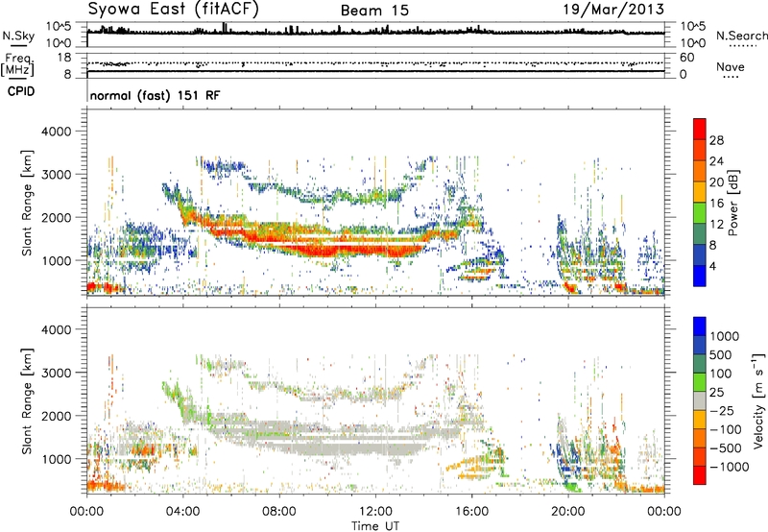
Task: Pick the yellow -100 to -25 Velocity segment
Action: 700,420
